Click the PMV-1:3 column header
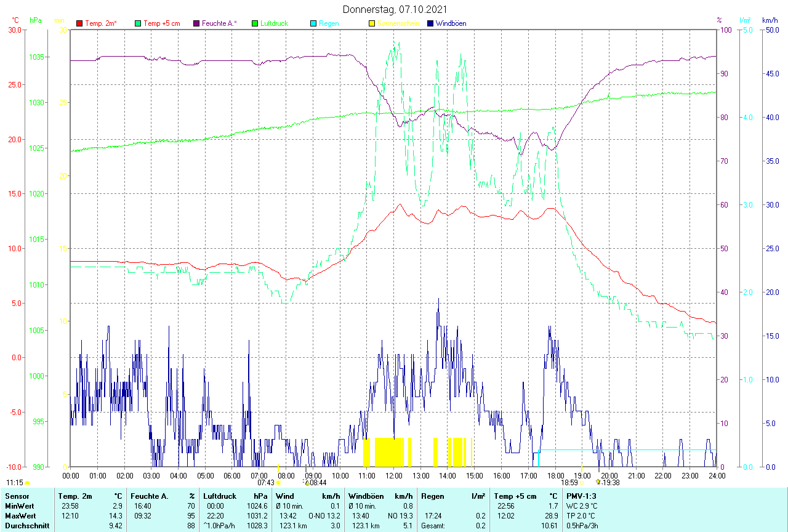The image size is (788, 532). pos(581,496)
